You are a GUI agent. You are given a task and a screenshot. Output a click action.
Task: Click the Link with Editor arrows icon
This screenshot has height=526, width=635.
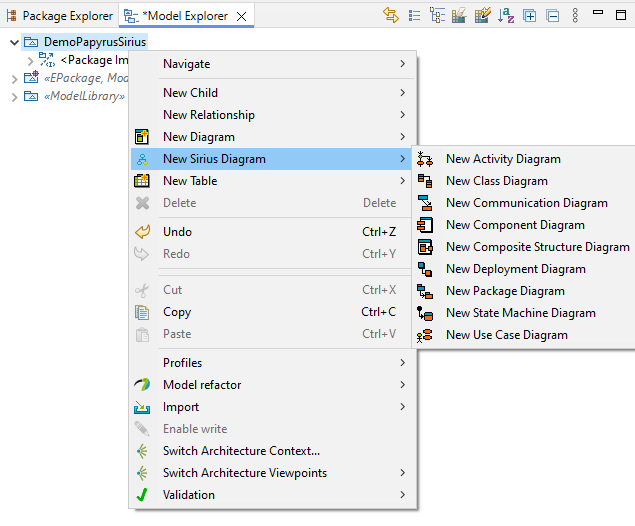click(391, 15)
